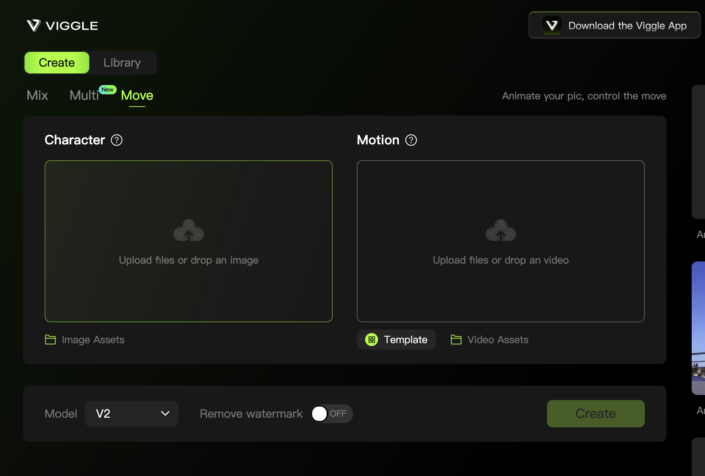Click Download the Viggle App button

click(614, 26)
